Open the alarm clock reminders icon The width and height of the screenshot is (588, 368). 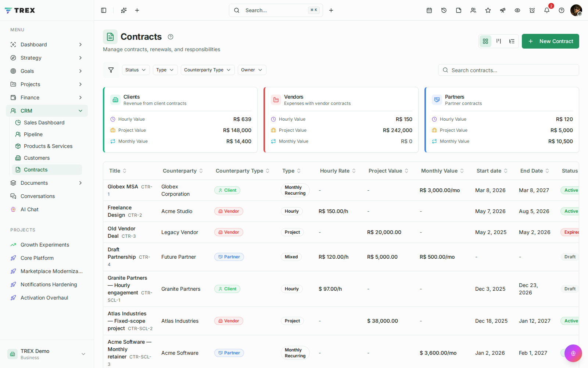tap(532, 10)
